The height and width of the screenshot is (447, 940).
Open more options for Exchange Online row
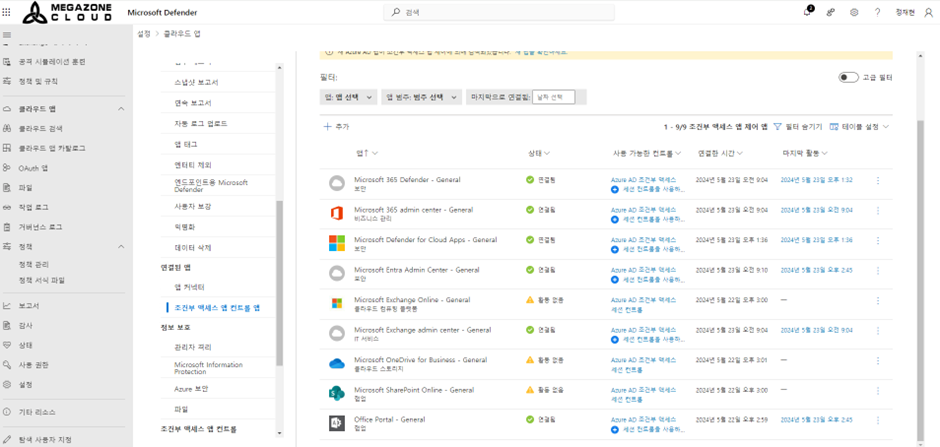(878, 300)
